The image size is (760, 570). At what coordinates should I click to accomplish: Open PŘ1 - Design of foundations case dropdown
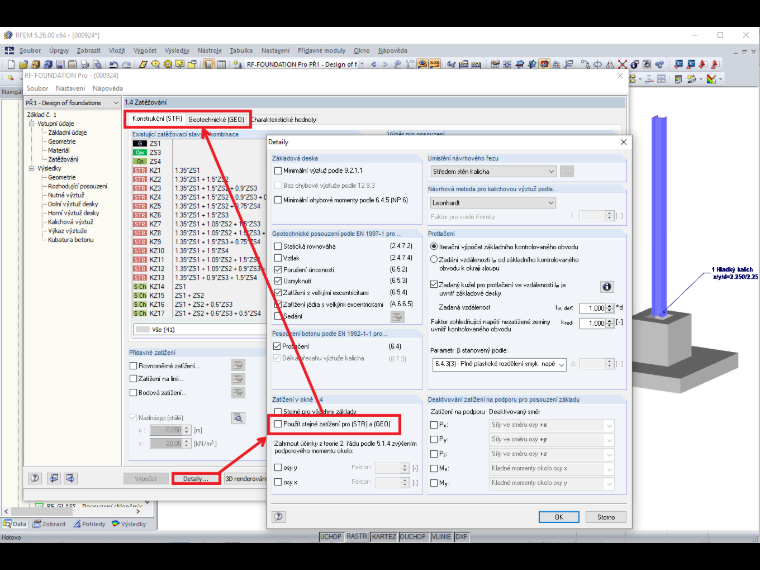click(x=72, y=103)
